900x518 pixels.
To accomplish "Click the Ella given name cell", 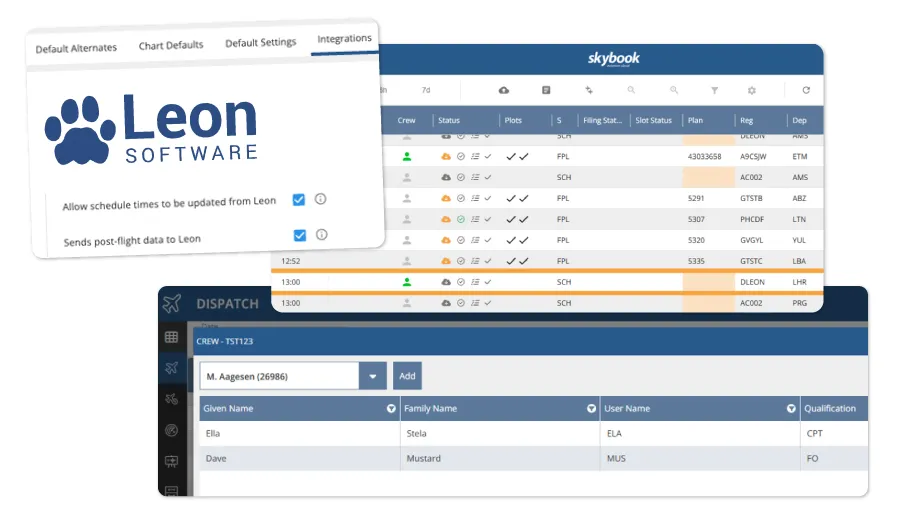I will click(x=213, y=434).
